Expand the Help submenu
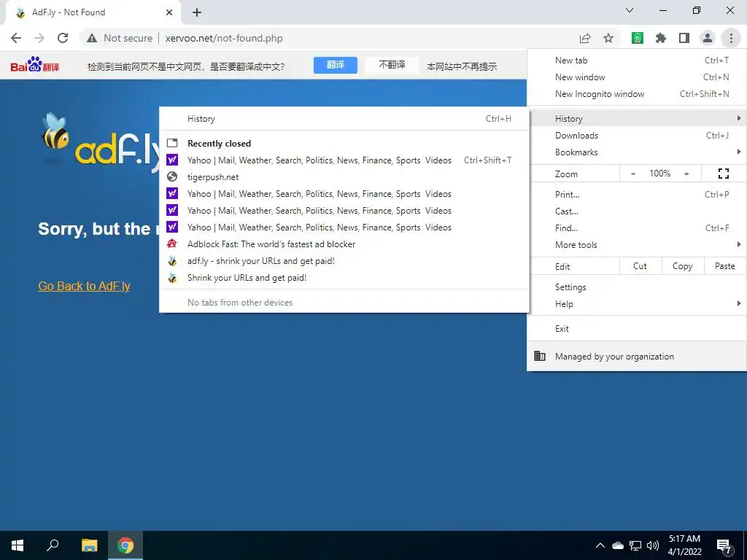Image resolution: width=747 pixels, height=560 pixels. (x=637, y=304)
